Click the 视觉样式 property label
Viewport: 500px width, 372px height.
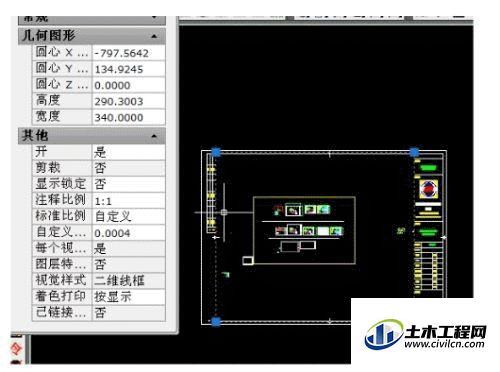[62, 280]
